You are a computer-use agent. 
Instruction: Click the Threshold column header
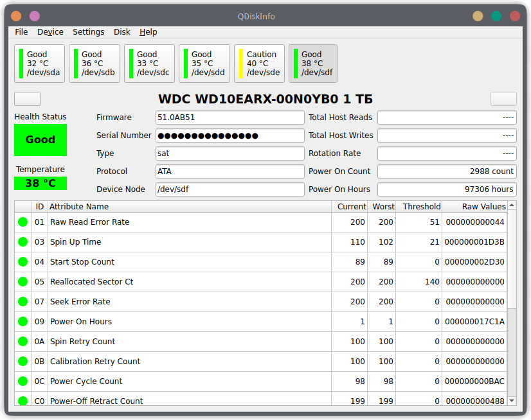419,206
